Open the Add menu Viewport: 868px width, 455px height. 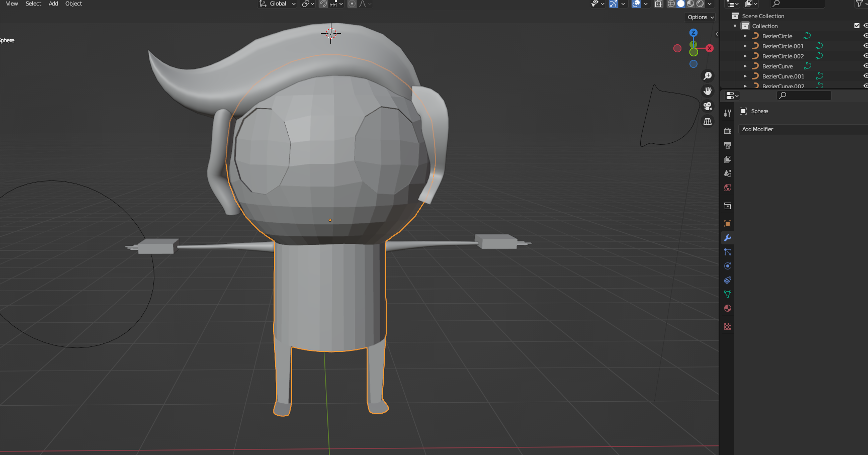click(x=53, y=4)
